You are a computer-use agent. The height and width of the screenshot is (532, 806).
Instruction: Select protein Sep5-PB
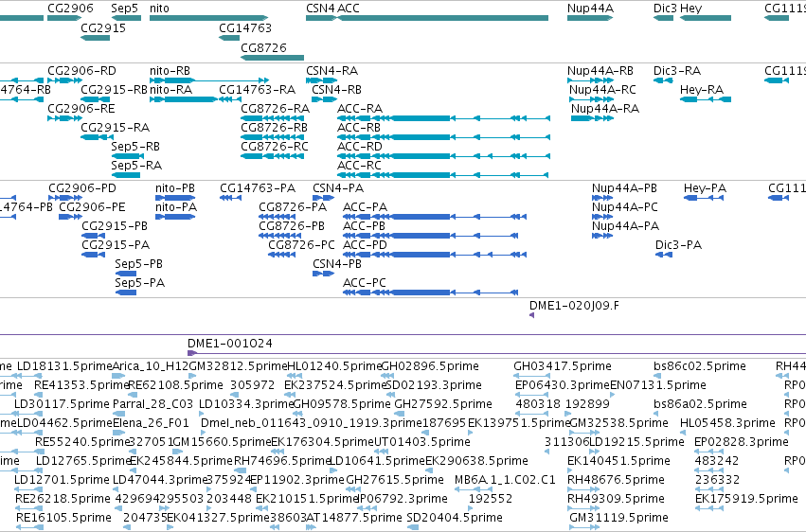tap(126, 274)
